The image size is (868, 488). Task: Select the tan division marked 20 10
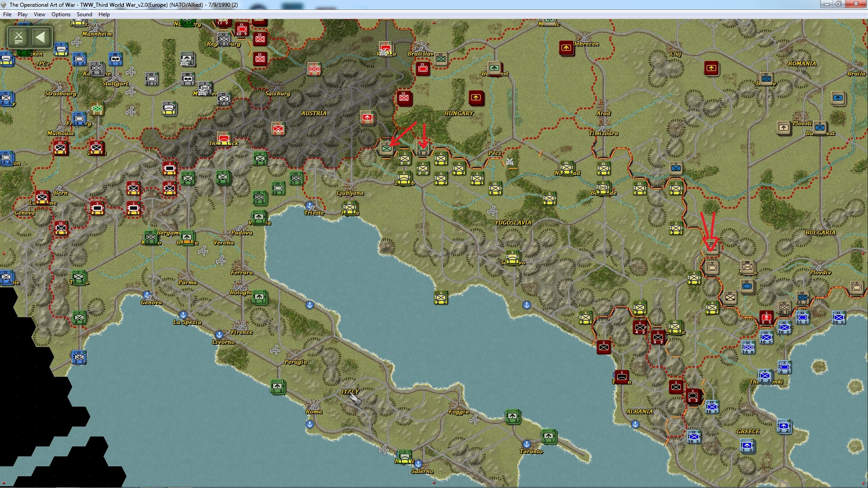784,307
